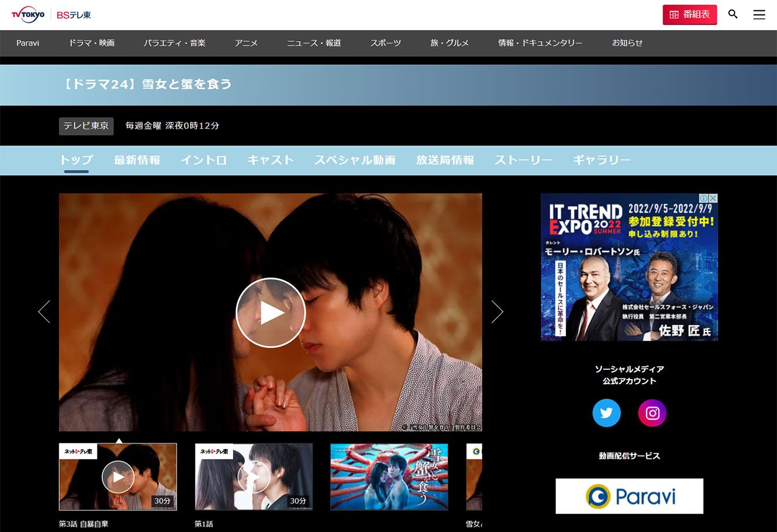Select the crab poster thumbnail
777x532 pixels.
[x=389, y=477]
